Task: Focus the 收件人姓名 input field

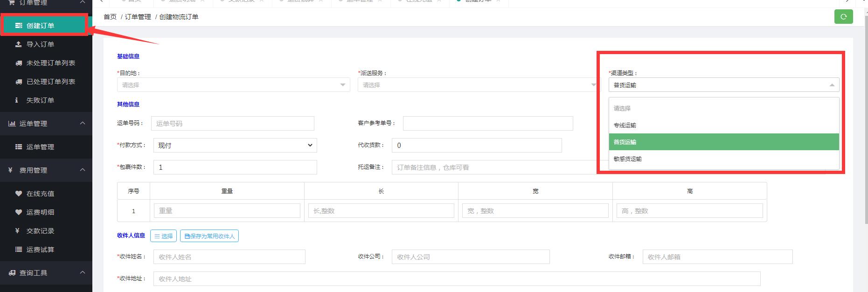Action: pyautogui.click(x=229, y=257)
